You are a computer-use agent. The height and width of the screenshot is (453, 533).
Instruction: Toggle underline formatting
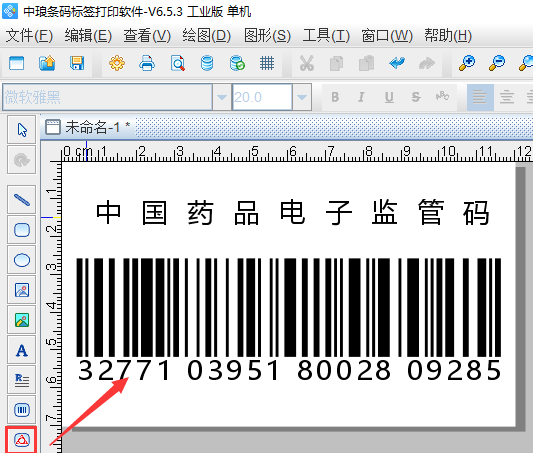point(389,97)
